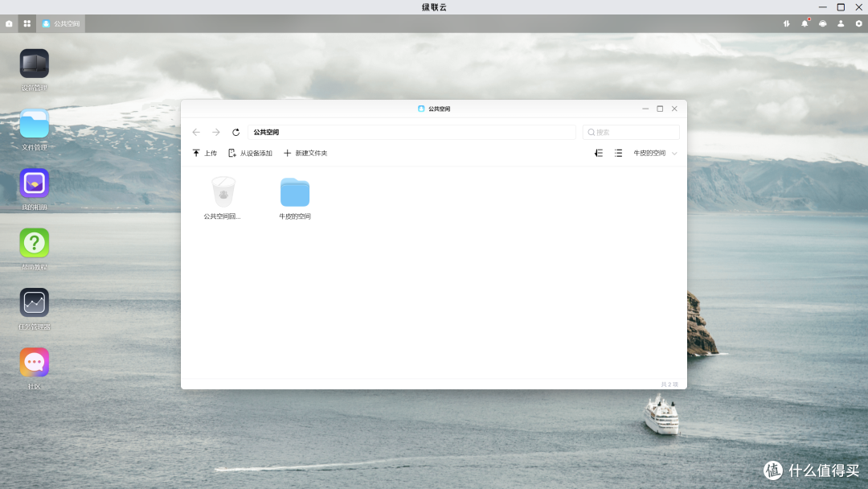868x489 pixels.
Task: Open the notifications bell
Action: pyautogui.click(x=805, y=24)
